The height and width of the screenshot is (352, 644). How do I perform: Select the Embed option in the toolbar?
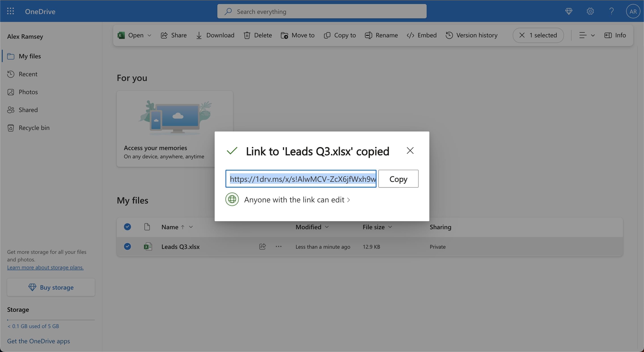pyautogui.click(x=422, y=35)
